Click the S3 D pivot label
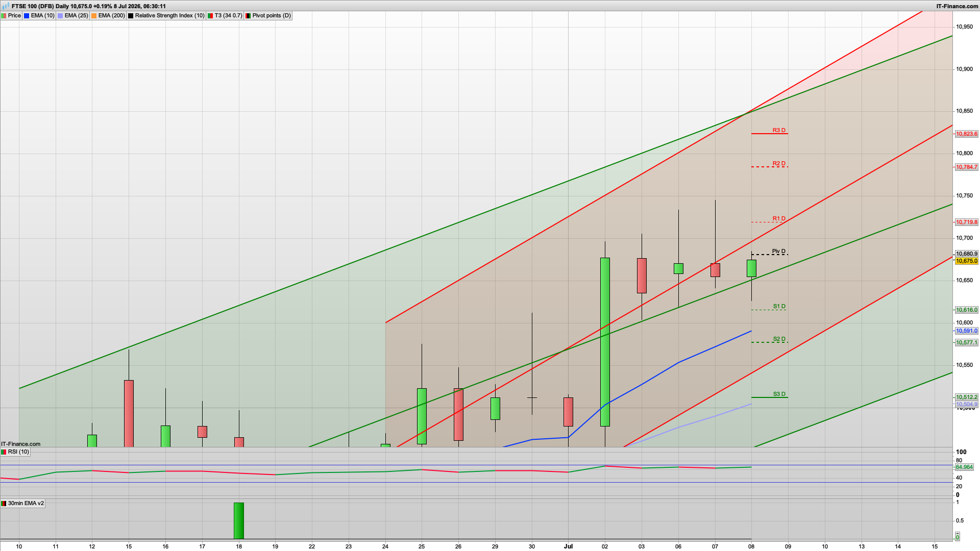The image size is (980, 551). click(779, 394)
